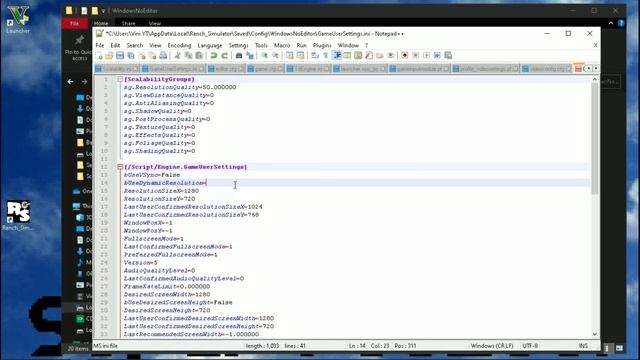Click the macro Playback icon
640x360 pixels.
click(x=427, y=56)
